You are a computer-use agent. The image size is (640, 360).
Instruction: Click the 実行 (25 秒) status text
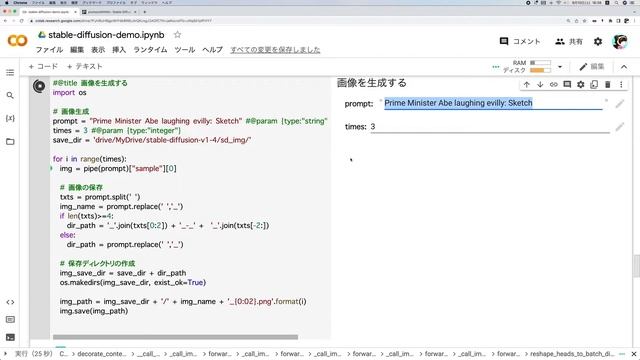34,354
